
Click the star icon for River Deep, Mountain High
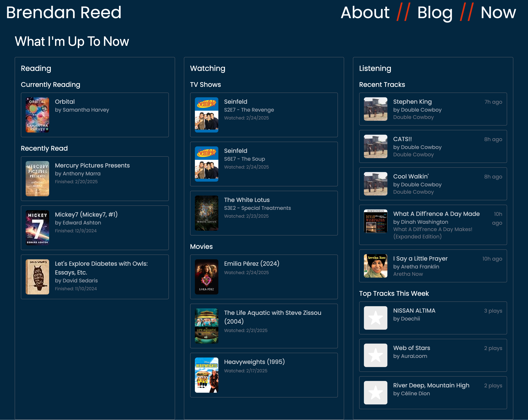pyautogui.click(x=375, y=393)
